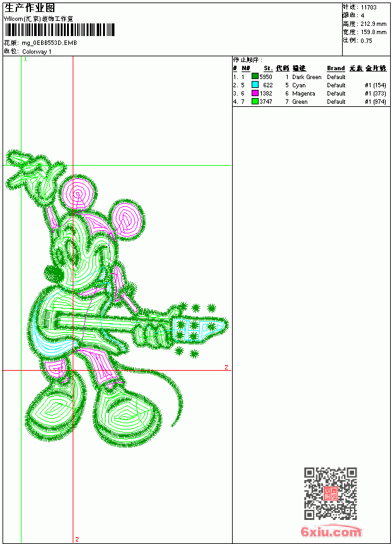This screenshot has height=544, width=392.
Task: Select the width value 159.8 mm
Action: click(x=373, y=32)
